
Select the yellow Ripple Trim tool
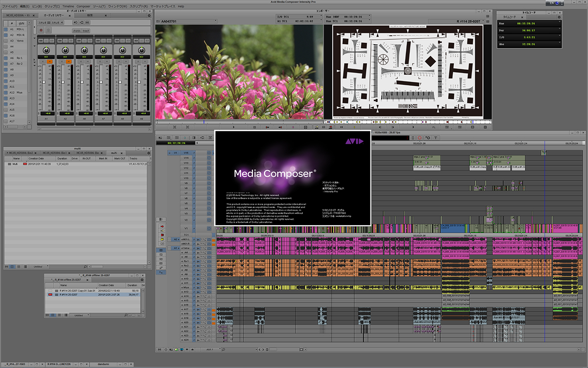(162, 240)
